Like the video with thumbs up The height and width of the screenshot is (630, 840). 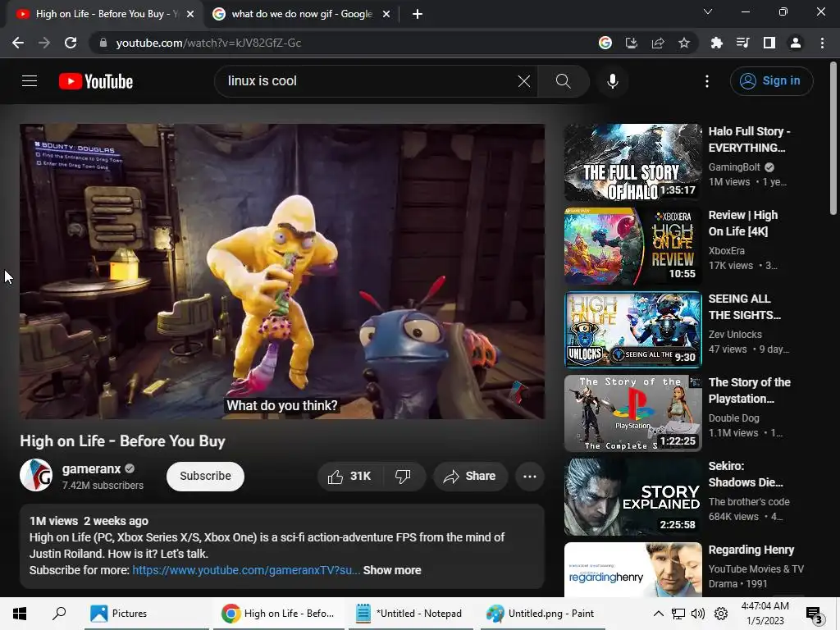(x=351, y=477)
